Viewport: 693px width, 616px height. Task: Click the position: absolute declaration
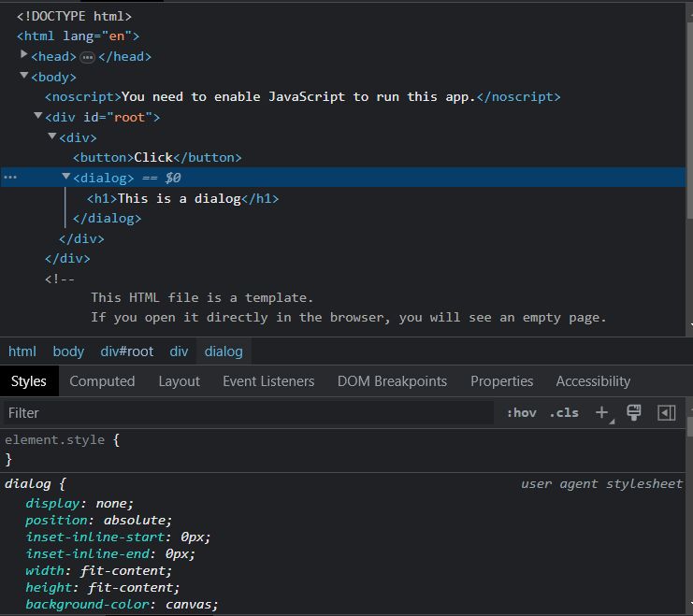click(x=98, y=520)
